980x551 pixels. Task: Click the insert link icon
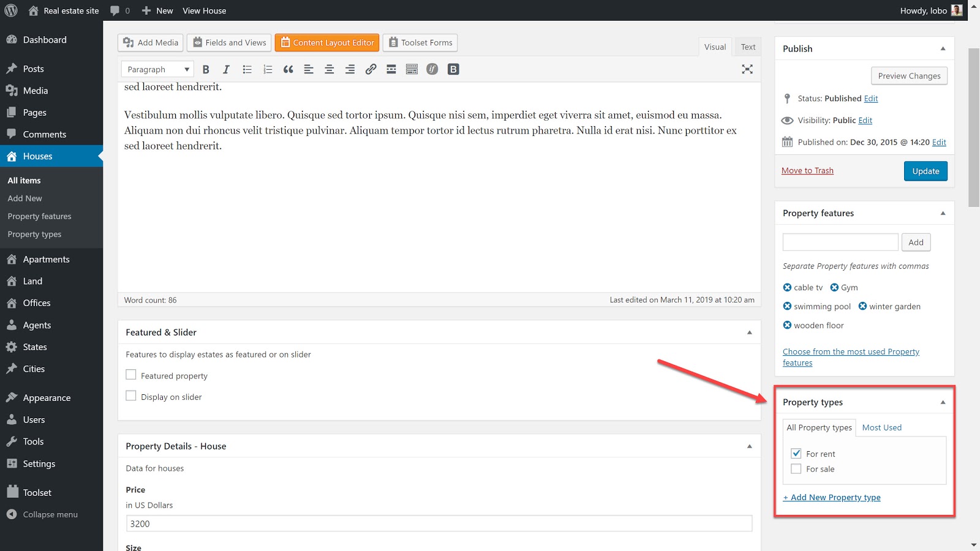(371, 70)
